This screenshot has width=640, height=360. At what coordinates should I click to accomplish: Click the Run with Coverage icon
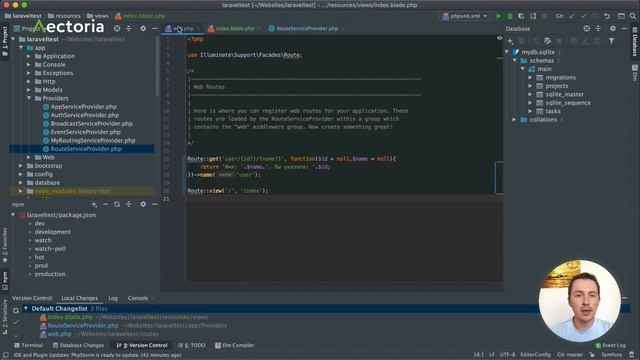521,16
